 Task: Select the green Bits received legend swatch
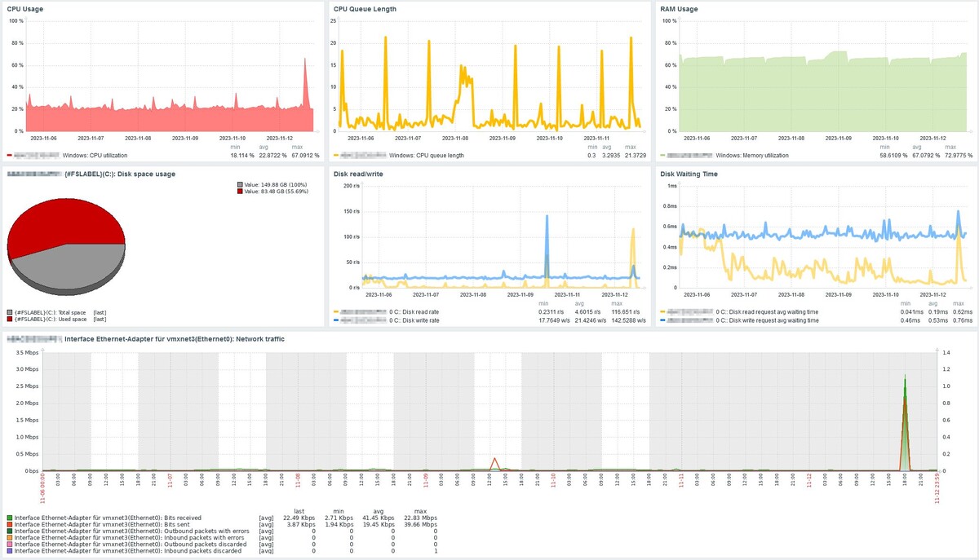(10, 518)
